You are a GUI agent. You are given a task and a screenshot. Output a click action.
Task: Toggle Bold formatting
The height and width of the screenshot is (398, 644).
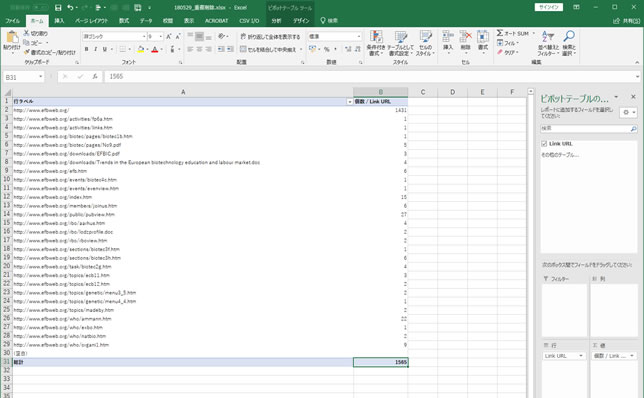tap(86, 49)
